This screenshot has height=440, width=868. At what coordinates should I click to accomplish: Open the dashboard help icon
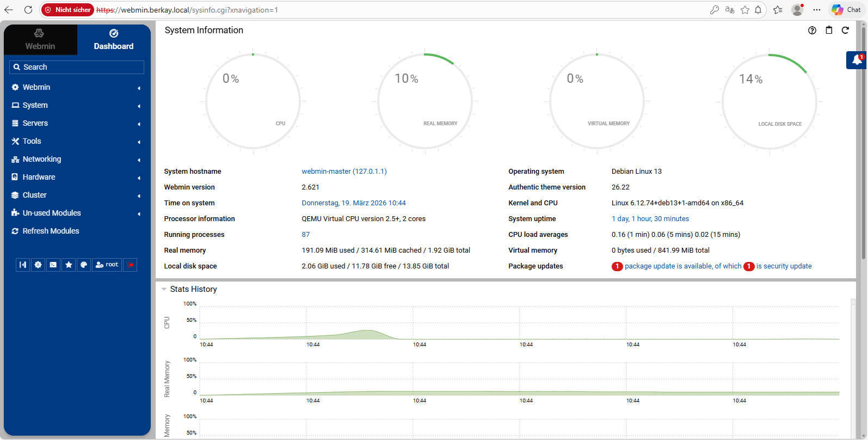812,30
